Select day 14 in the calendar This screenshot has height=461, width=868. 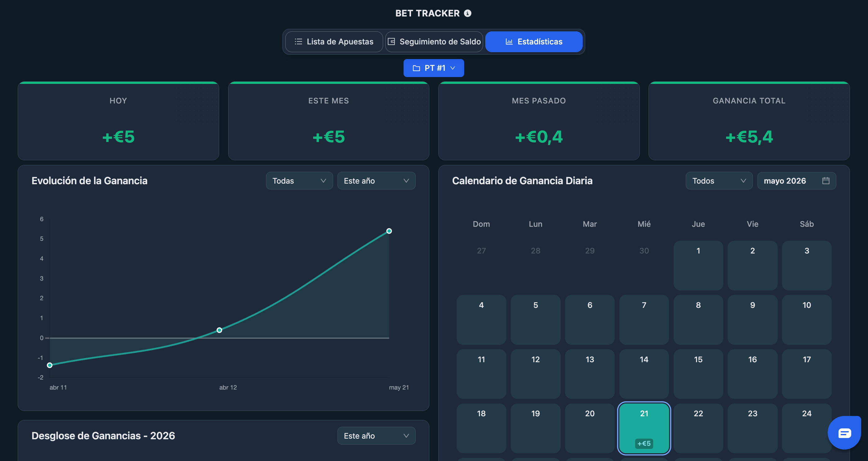pyautogui.click(x=644, y=374)
